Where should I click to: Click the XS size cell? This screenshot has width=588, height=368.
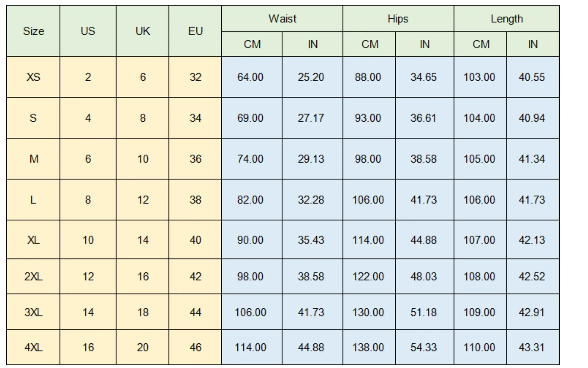point(33,77)
